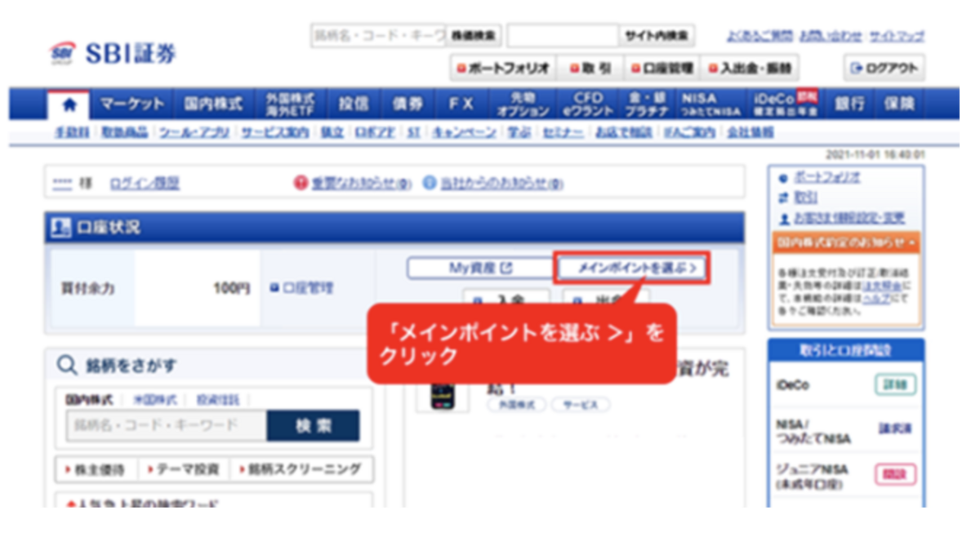
Task: Focus the site search input field
Action: 563,36
